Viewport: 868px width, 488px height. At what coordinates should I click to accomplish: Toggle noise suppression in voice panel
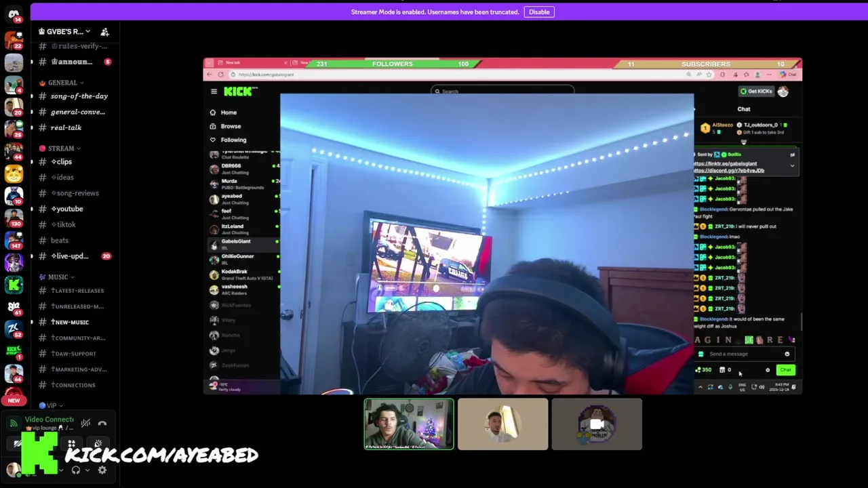point(85,423)
